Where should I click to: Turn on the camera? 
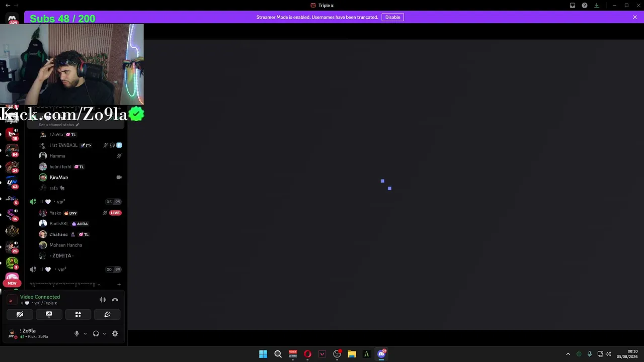pos(20,314)
